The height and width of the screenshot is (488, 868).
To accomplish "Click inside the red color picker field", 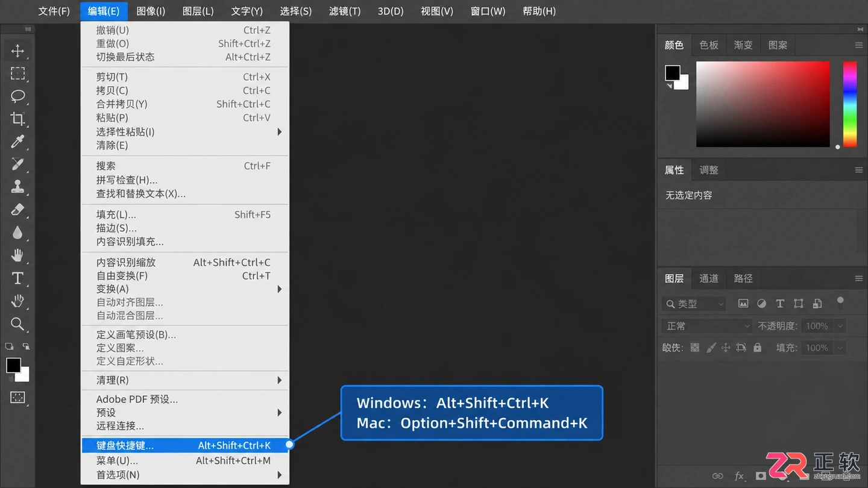I will pos(763,104).
